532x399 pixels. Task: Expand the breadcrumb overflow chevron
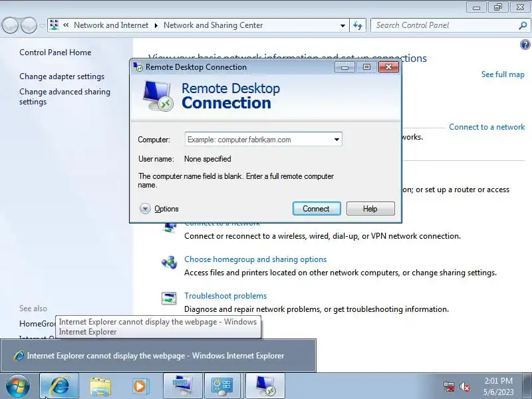click(66, 25)
